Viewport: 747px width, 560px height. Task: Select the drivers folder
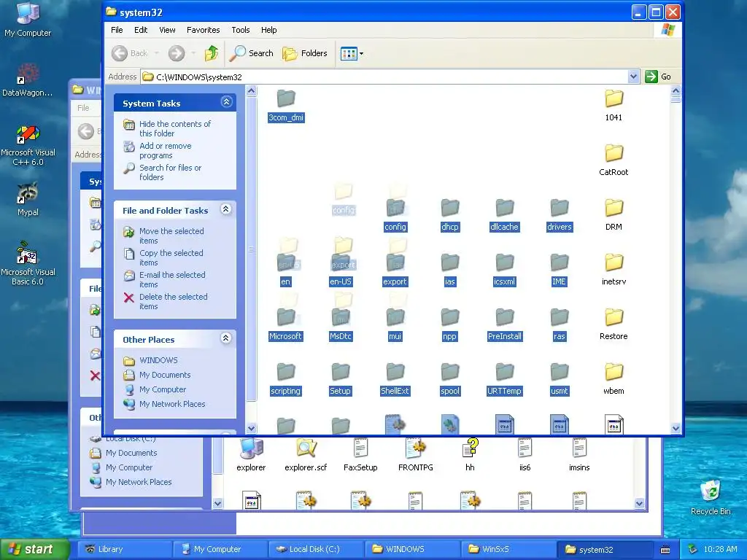pos(560,215)
